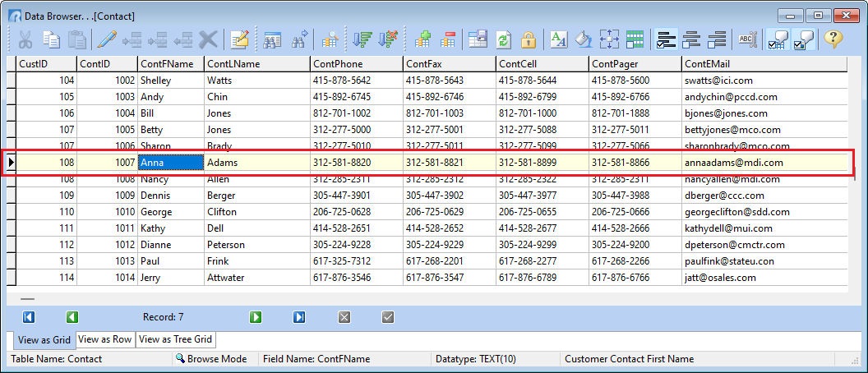Viewport: 868px width, 373px height.
Task: Go to previous record green arrow
Action: pyautogui.click(x=72, y=317)
